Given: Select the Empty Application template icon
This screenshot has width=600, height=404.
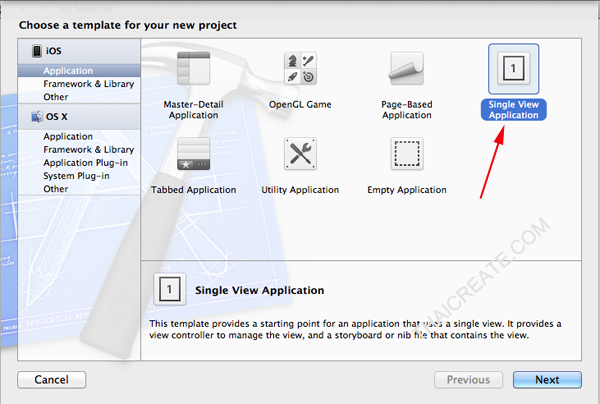Looking at the screenshot, I should point(407,154).
